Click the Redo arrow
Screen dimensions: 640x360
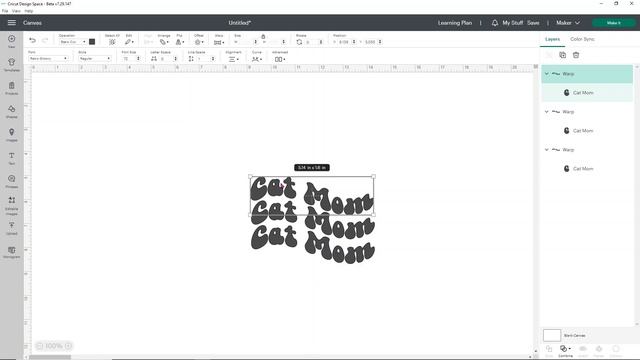45,40
